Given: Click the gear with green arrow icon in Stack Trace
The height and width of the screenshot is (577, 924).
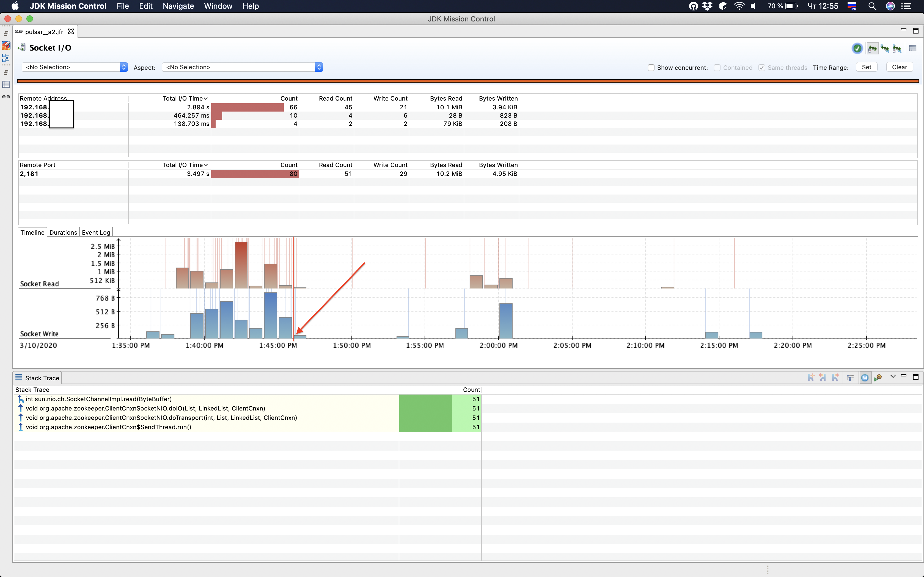Looking at the screenshot, I should (x=878, y=378).
